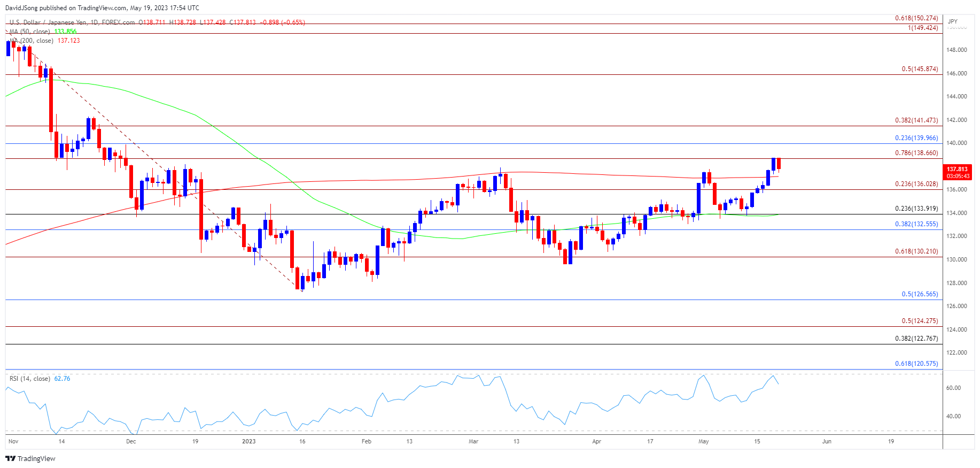Screen dimensions: 980x468
Task: Click the published by DavidJSong header text
Action: [x=102, y=8]
